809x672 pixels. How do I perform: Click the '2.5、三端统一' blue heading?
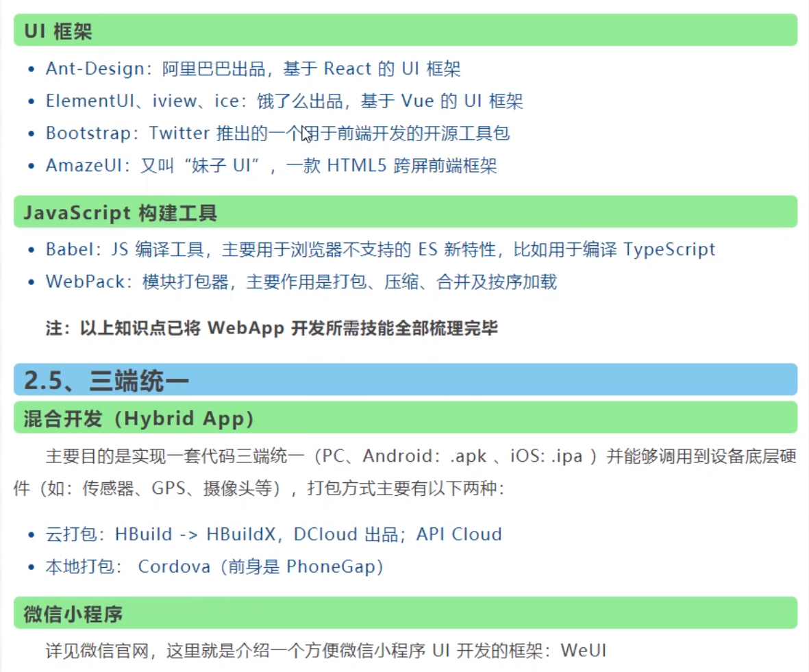point(405,380)
